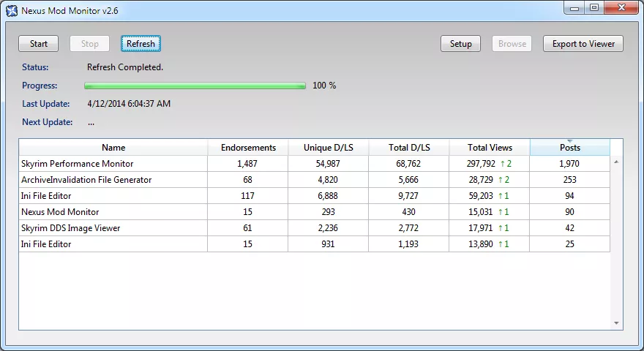Click the 1,487 endorsements cell
Image resolution: width=644 pixels, height=351 pixels.
(247, 163)
